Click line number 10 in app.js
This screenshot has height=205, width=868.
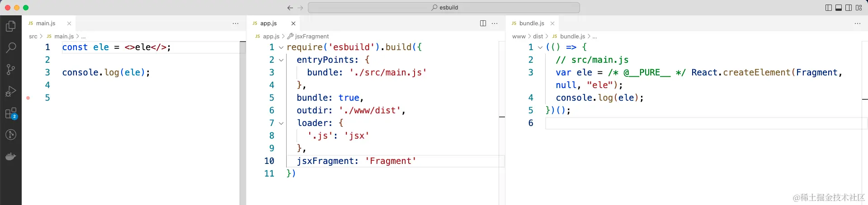pyautogui.click(x=269, y=161)
